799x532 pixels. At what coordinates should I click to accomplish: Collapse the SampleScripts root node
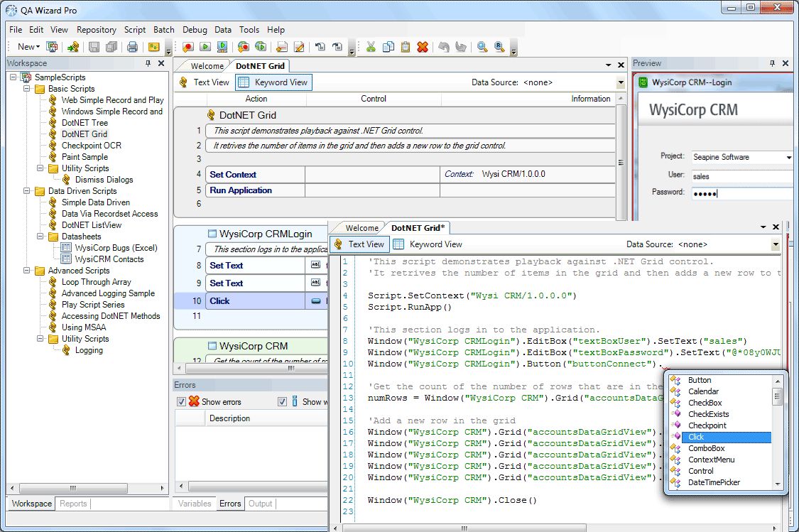tap(13, 77)
